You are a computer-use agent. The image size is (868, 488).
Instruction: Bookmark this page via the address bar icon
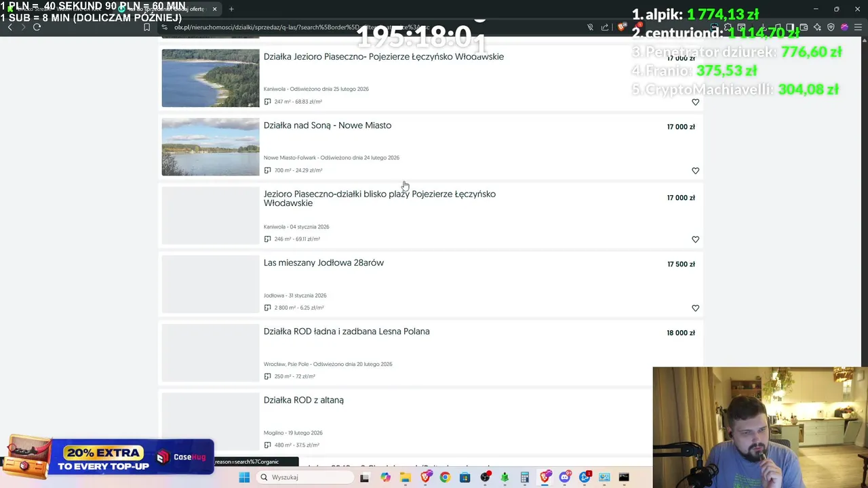pos(146,27)
